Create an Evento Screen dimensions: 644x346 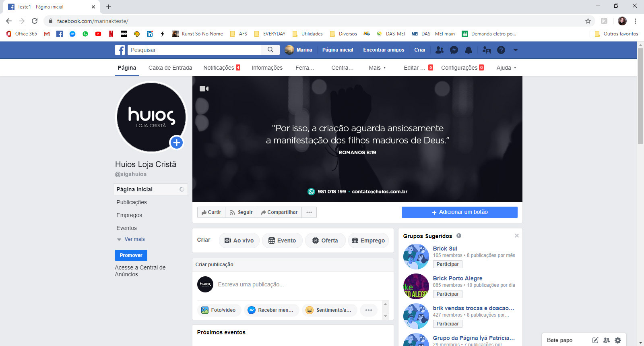tap(282, 240)
